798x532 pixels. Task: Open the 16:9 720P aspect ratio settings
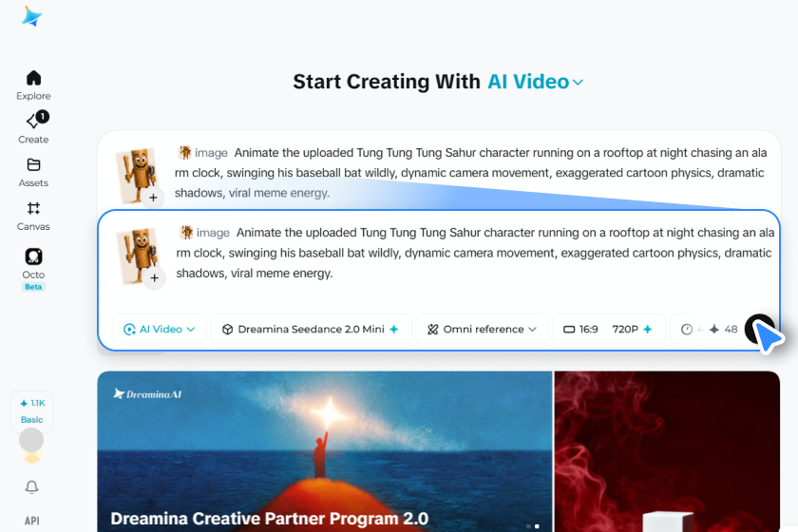coord(608,330)
